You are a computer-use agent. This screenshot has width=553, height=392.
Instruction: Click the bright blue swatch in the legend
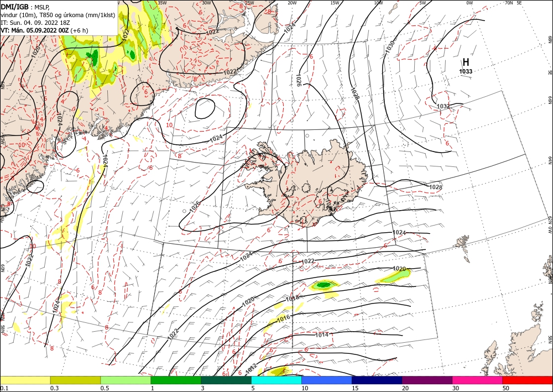(327, 380)
